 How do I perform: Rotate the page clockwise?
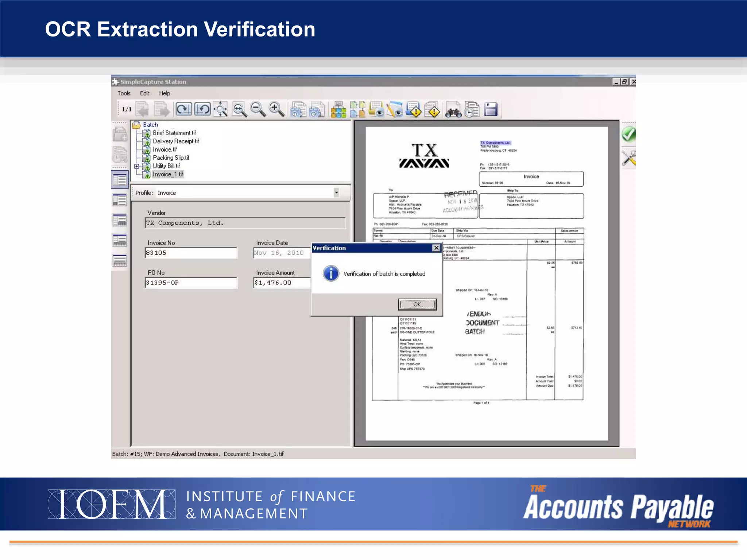[x=183, y=109]
